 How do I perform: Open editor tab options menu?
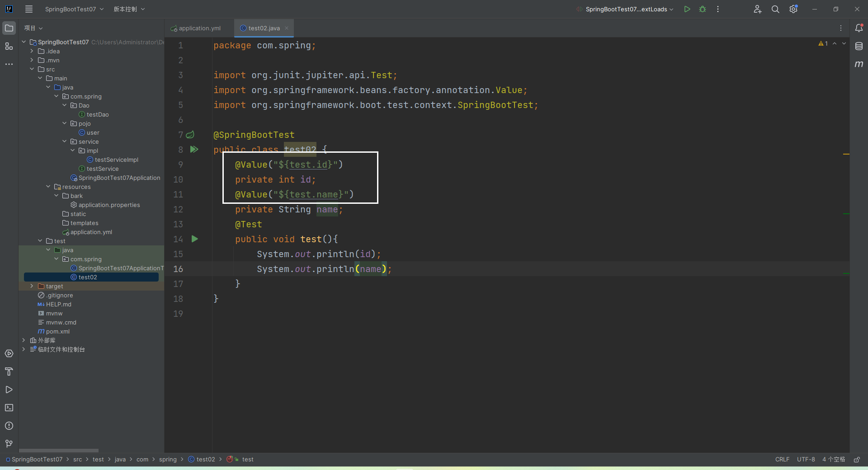point(841,28)
